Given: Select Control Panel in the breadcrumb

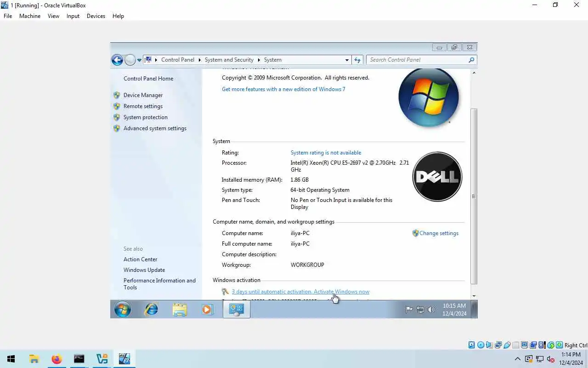Looking at the screenshot, I should click(178, 60).
